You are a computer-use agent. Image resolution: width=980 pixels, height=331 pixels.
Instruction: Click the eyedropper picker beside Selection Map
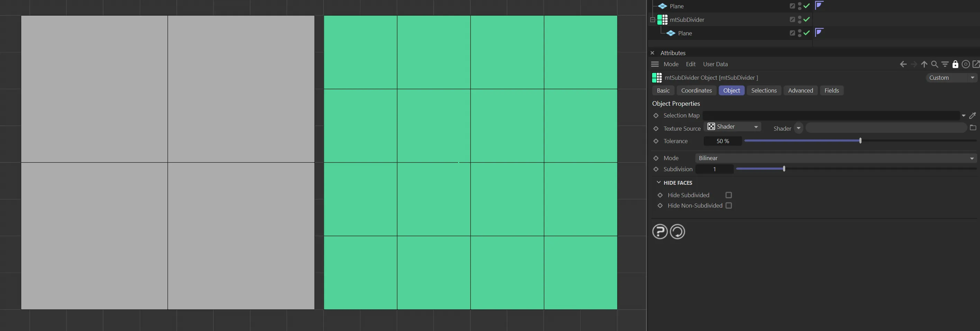(x=972, y=115)
